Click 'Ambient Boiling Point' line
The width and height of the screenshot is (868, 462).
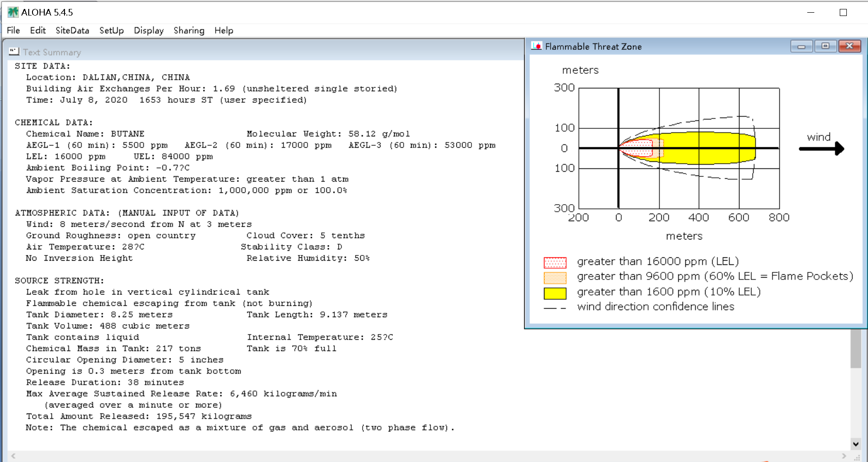[108, 168]
